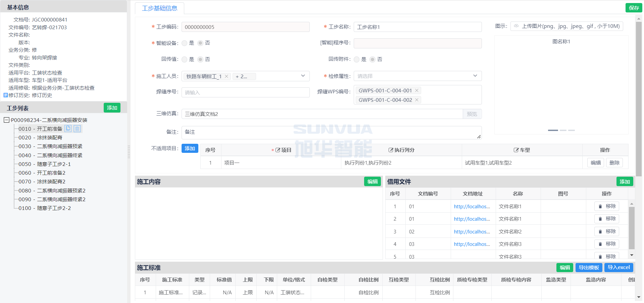The image size is (644, 303).
Task: Select 是 radio for 智能设备
Action: click(184, 43)
